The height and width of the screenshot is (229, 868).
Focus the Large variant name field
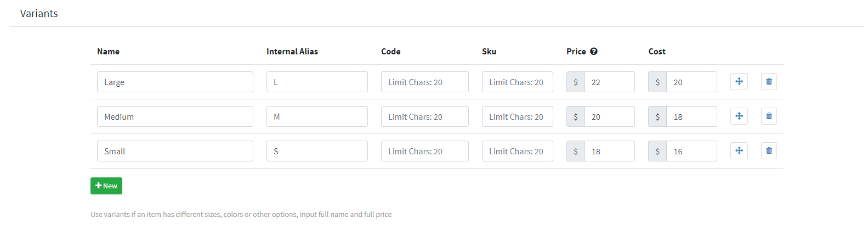point(175,82)
